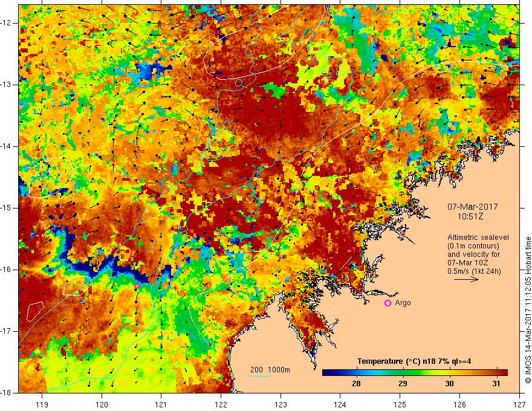Image resolution: width=532 pixels, height=411 pixels.
Task: Click '07-Mar 10Z' caption line
Action: 467,263
